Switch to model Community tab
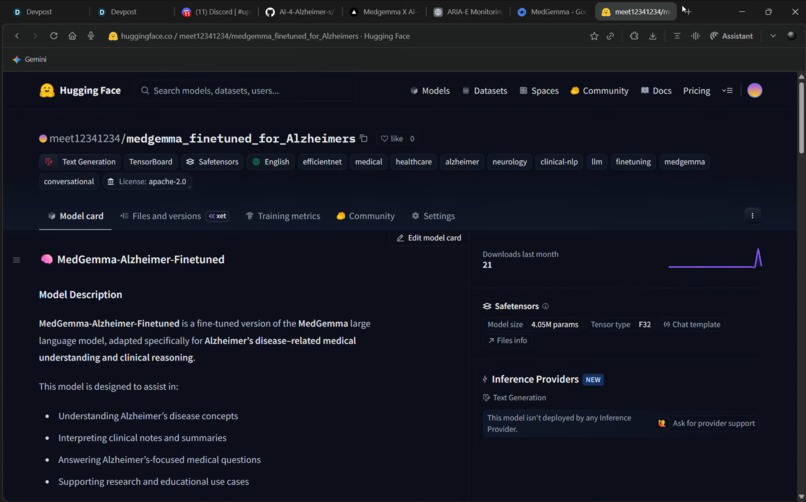 (365, 216)
